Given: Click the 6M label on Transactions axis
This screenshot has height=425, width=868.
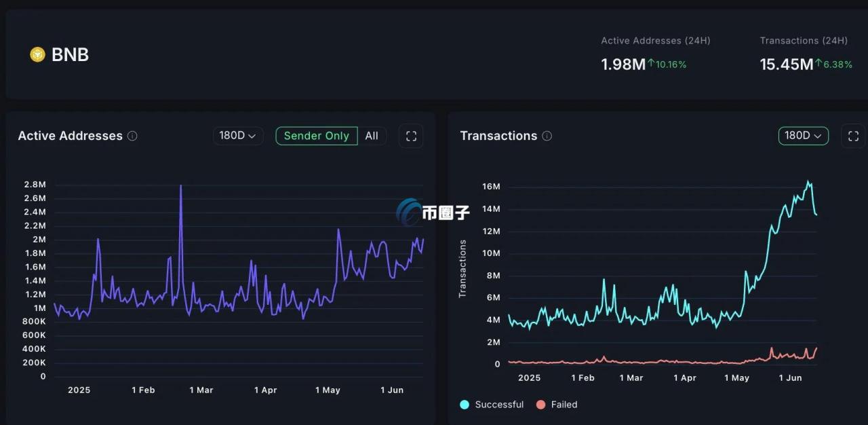Looking at the screenshot, I should pos(493,297).
